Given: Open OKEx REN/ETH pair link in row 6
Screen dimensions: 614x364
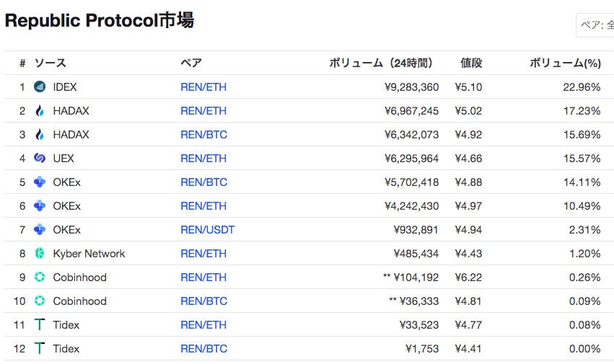Looking at the screenshot, I should (x=203, y=206).
